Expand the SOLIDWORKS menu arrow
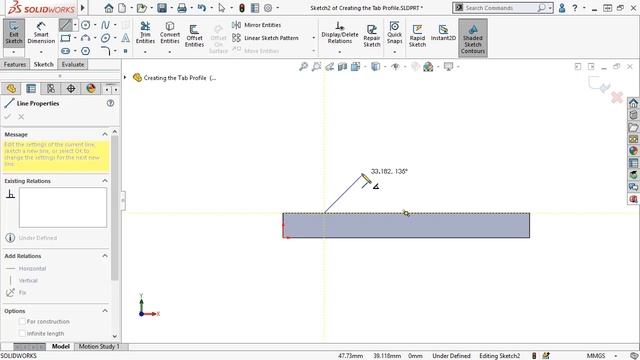The image size is (640, 360). [x=83, y=8]
